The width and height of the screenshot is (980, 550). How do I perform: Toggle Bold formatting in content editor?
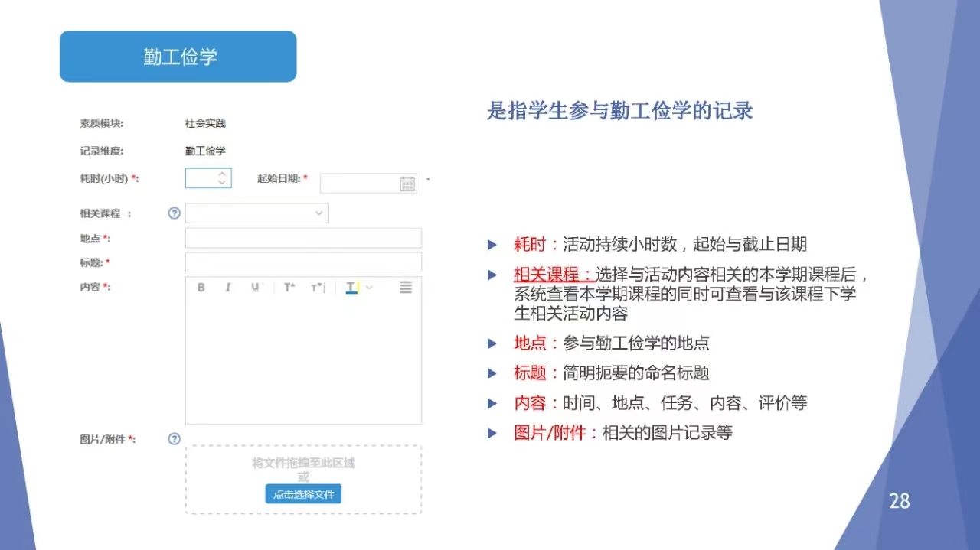tap(201, 288)
